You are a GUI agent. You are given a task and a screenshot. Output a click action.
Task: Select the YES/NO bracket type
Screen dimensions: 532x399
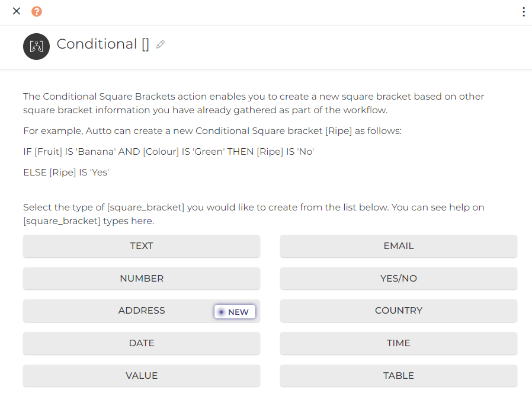(398, 279)
